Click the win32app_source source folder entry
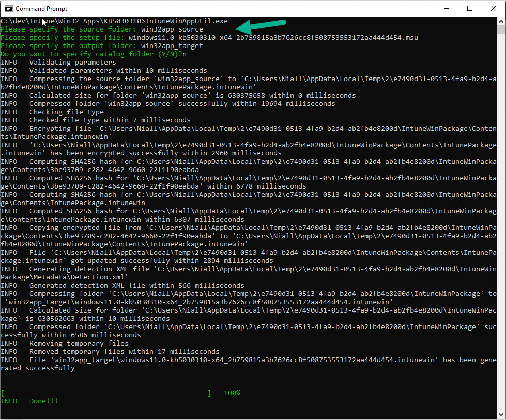 (172, 29)
